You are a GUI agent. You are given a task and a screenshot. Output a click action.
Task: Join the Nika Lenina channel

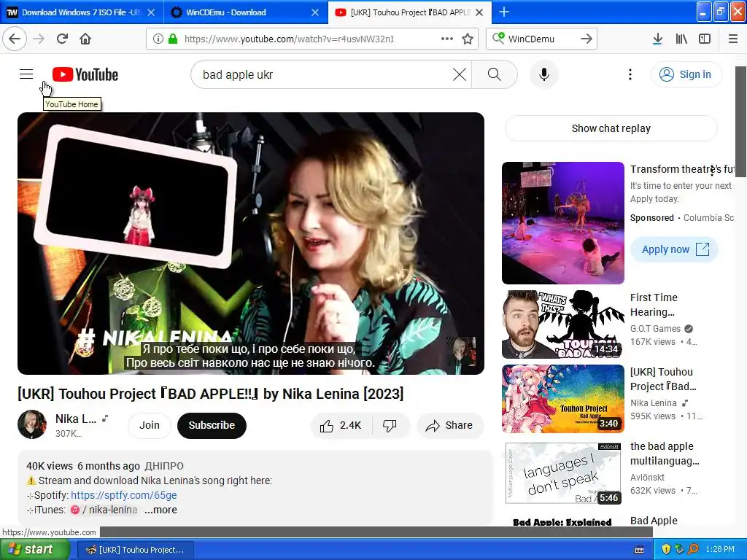pos(149,425)
